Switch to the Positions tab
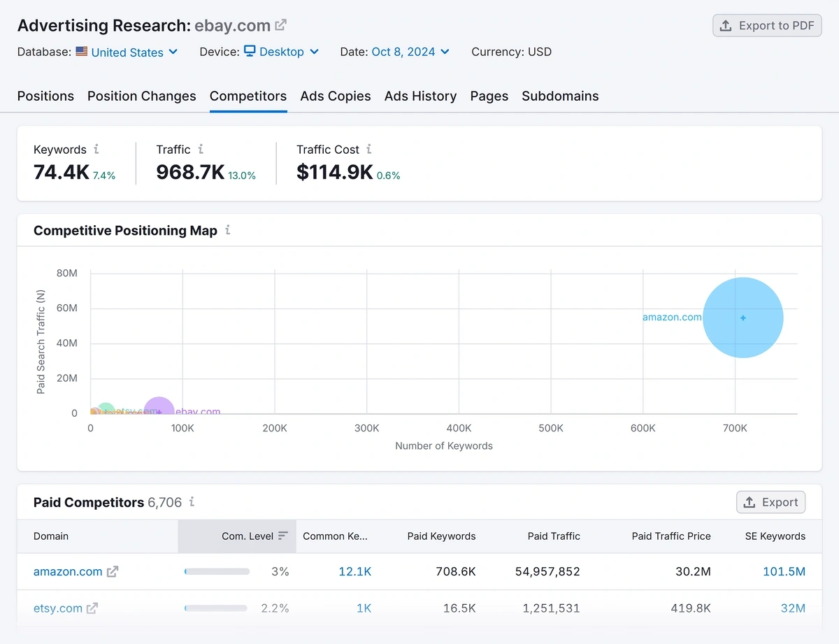839x644 pixels. coord(45,96)
